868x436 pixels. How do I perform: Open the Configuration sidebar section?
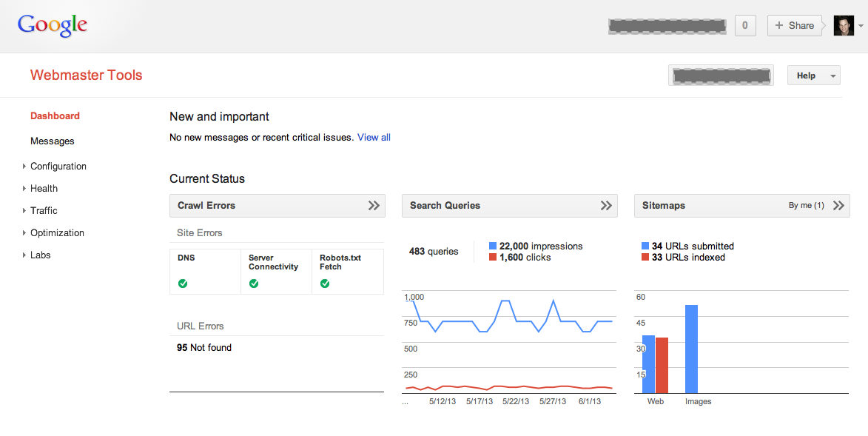[x=58, y=167]
